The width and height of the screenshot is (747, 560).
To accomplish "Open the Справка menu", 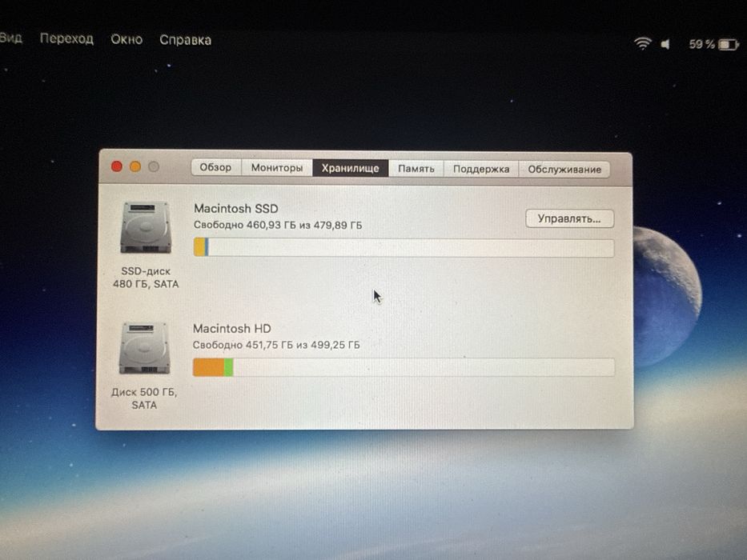I will coord(185,40).
